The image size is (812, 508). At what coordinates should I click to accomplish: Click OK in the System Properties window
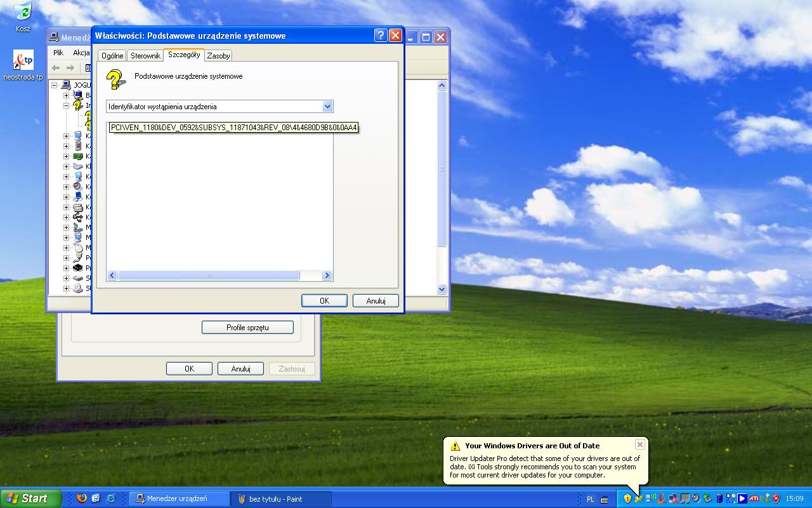[x=189, y=369]
